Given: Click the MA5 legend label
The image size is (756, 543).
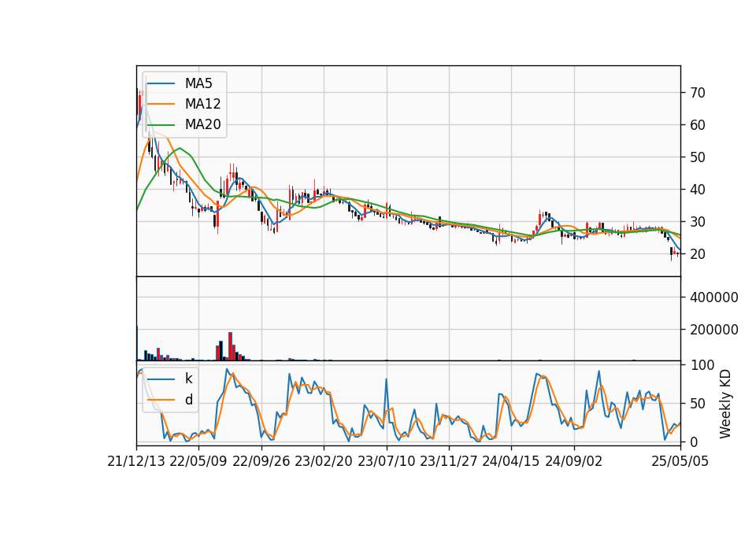Looking at the screenshot, I should (x=198, y=83).
